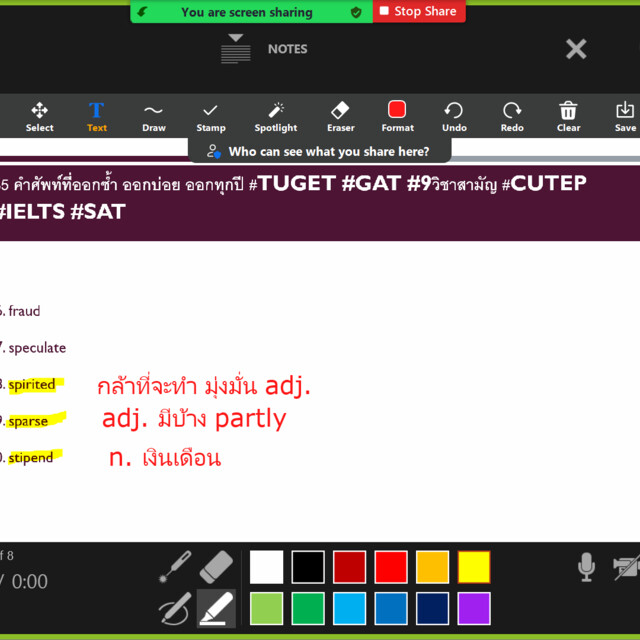Pick the yellow color swatch
The image size is (640, 640).
pos(474,567)
